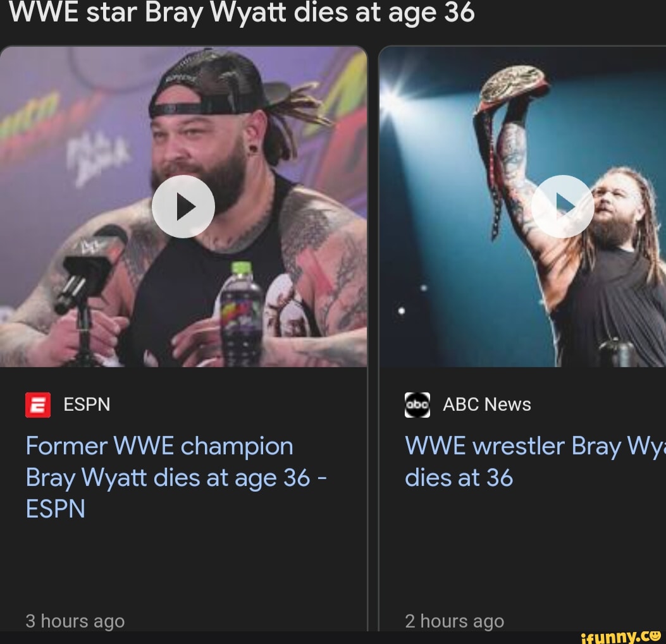
Task: Click the ABC News logo icon
Action: pos(418,404)
